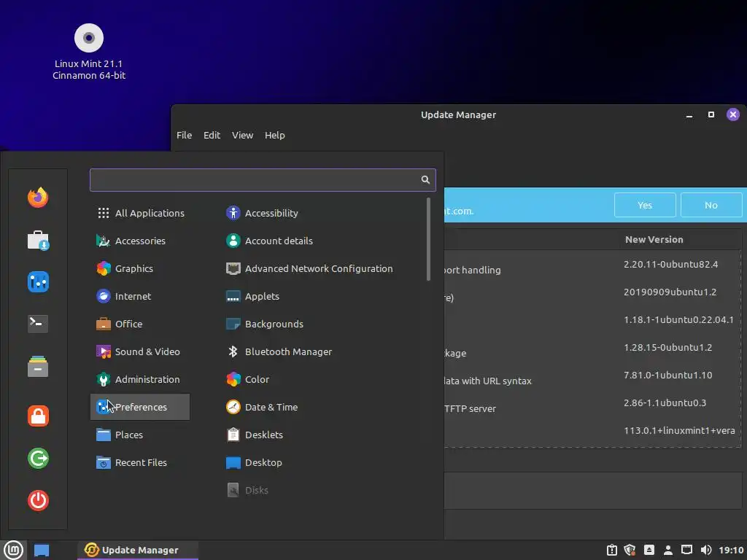Open Applets settings
747x560 pixels.
tap(252, 296)
